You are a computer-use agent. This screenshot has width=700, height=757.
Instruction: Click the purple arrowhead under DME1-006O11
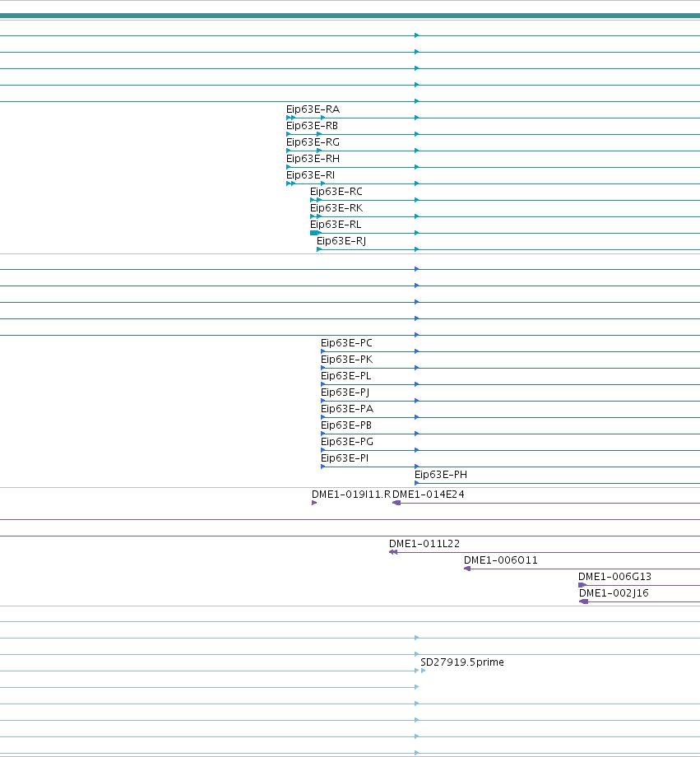(x=467, y=569)
